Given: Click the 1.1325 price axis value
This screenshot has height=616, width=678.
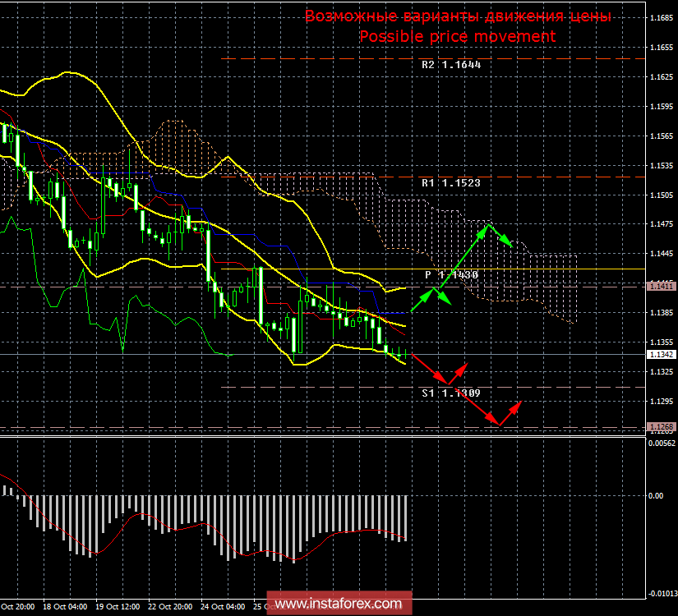Looking at the screenshot, I should pos(662,372).
